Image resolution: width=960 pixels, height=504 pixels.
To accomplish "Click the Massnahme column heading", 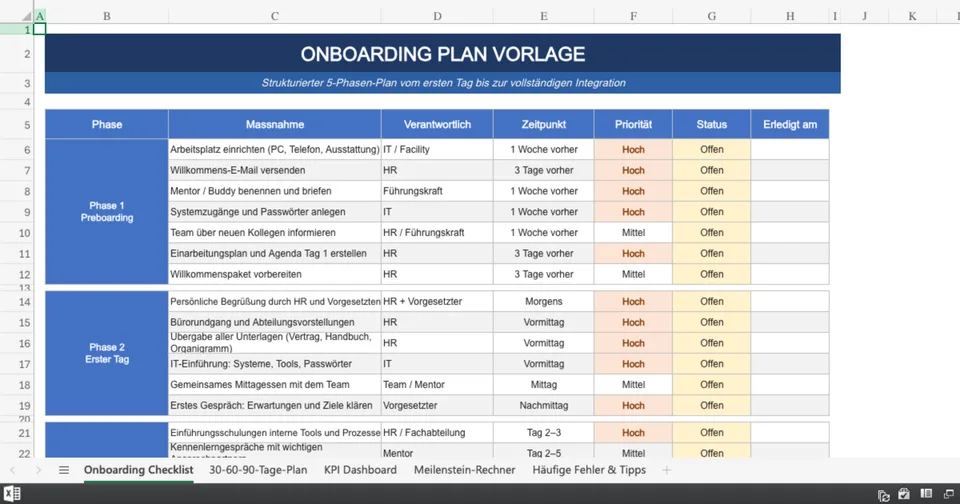I will pos(274,124).
